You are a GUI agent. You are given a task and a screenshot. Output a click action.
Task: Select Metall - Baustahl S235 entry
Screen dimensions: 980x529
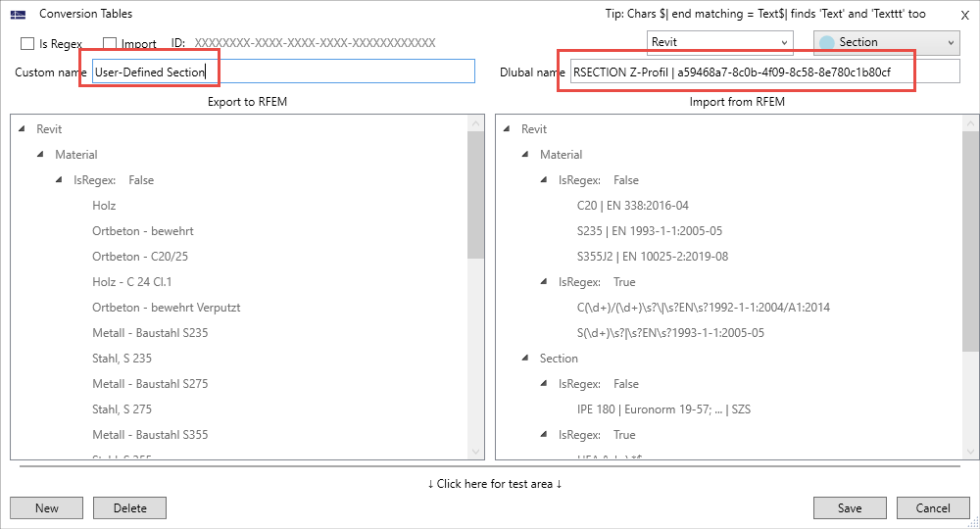pos(150,333)
